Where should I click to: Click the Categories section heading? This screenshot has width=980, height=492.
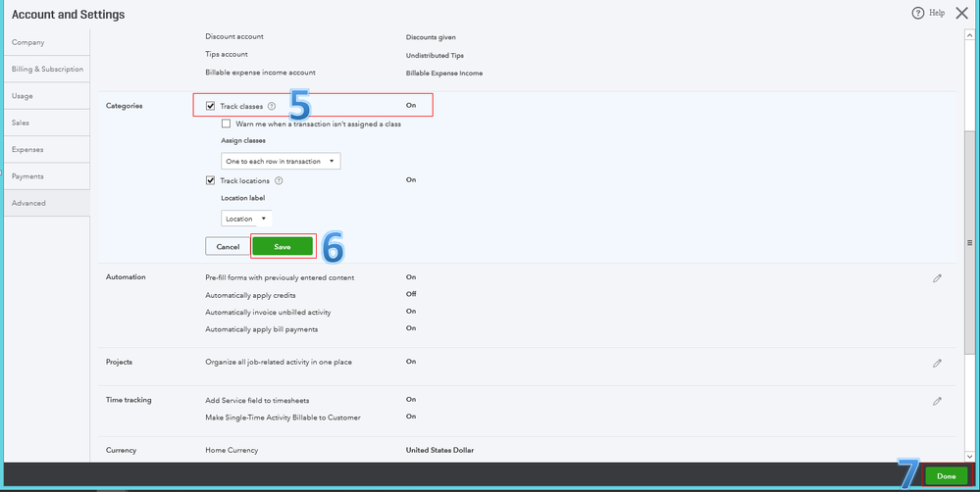tap(124, 106)
